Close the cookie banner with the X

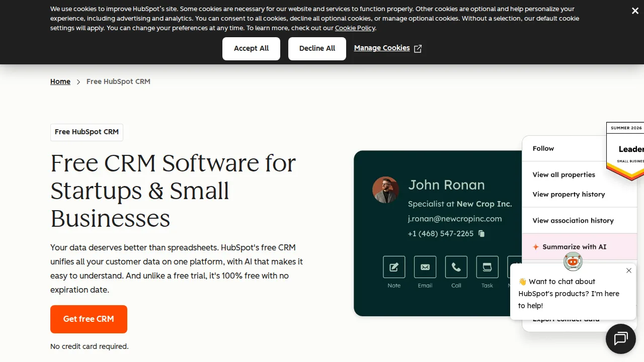(x=635, y=11)
